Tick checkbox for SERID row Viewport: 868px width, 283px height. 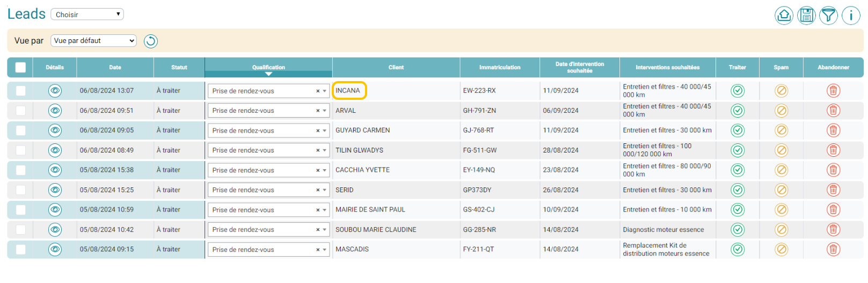coord(20,190)
